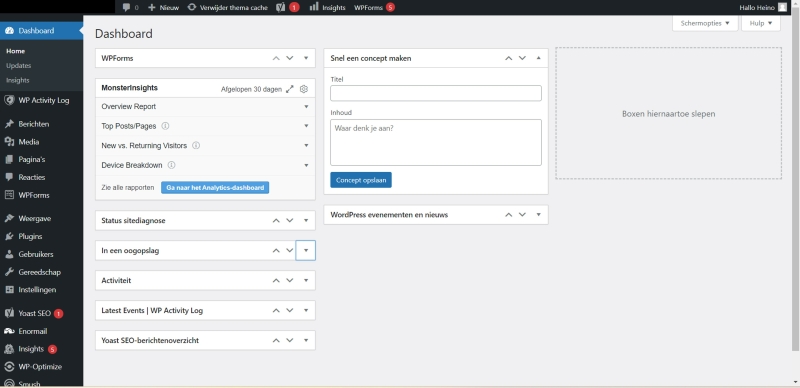Expand the Device Breakdown section

307,165
